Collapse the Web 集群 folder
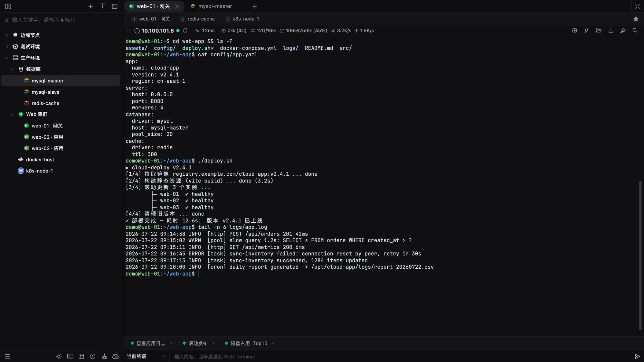The height and width of the screenshot is (362, 644). point(12,114)
